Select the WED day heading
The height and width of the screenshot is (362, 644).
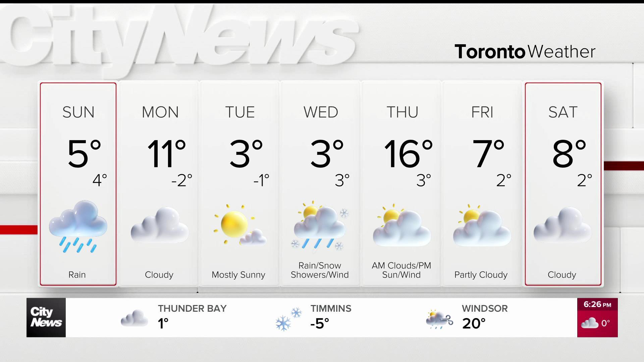point(321,112)
